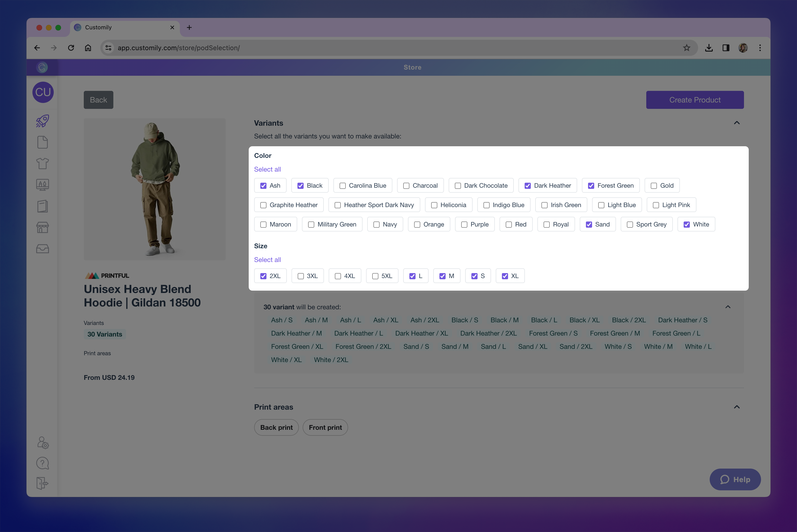The image size is (797, 532).
Task: Open the inbox tray sidebar icon
Action: [42, 249]
